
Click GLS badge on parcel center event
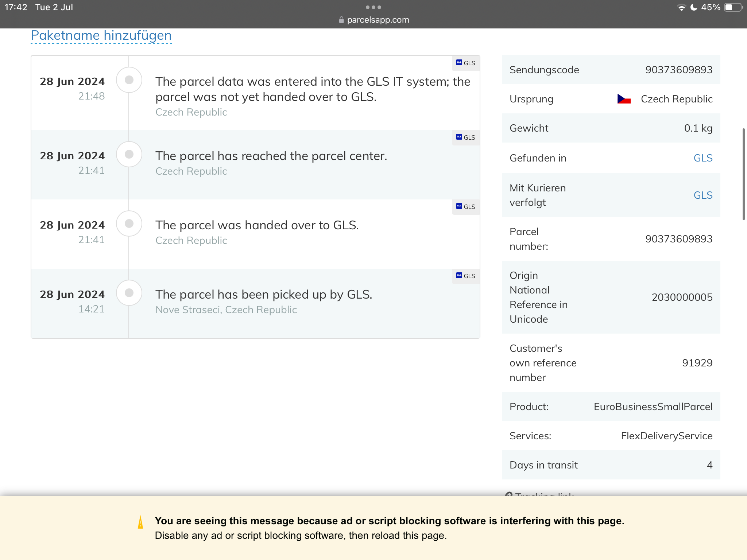click(466, 137)
